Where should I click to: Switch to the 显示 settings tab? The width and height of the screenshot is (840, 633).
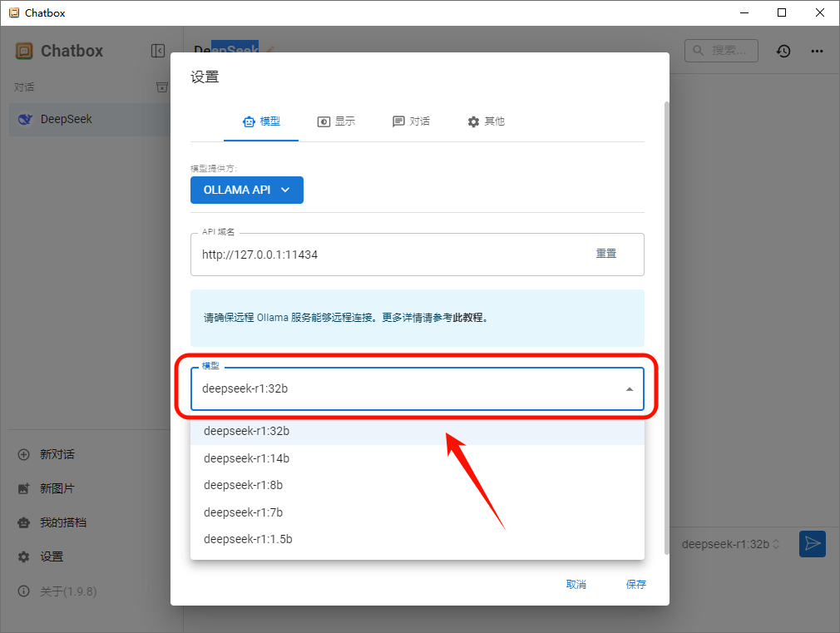pyautogui.click(x=336, y=121)
